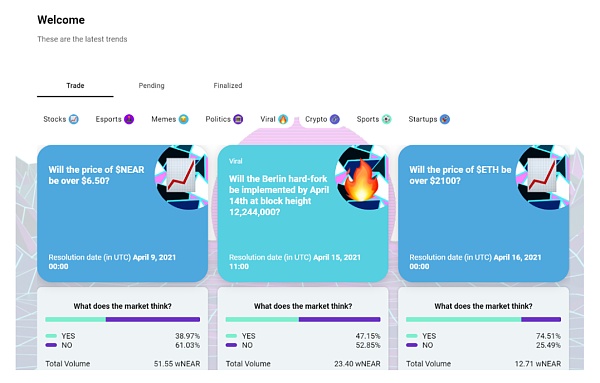Click the $NEAR market YES/NO sentiment bar
The width and height of the screenshot is (600, 383).
[122, 319]
